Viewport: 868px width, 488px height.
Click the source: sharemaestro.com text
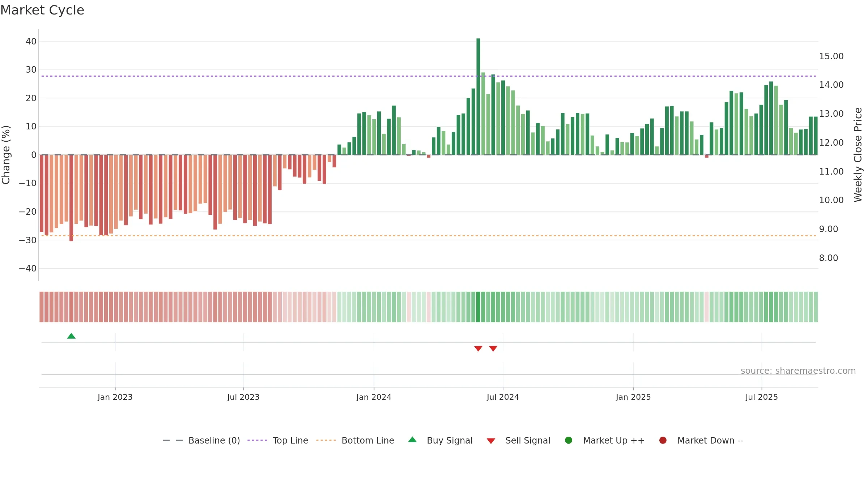(798, 371)
